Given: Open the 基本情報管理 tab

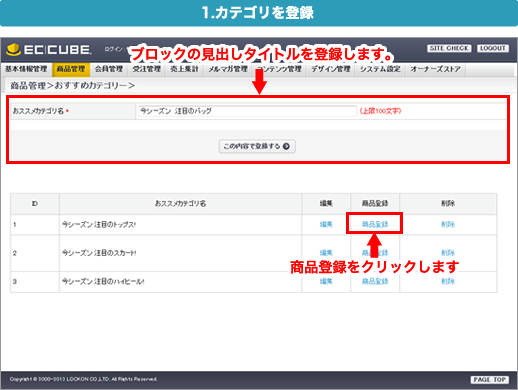Looking at the screenshot, I should click(x=26, y=69).
